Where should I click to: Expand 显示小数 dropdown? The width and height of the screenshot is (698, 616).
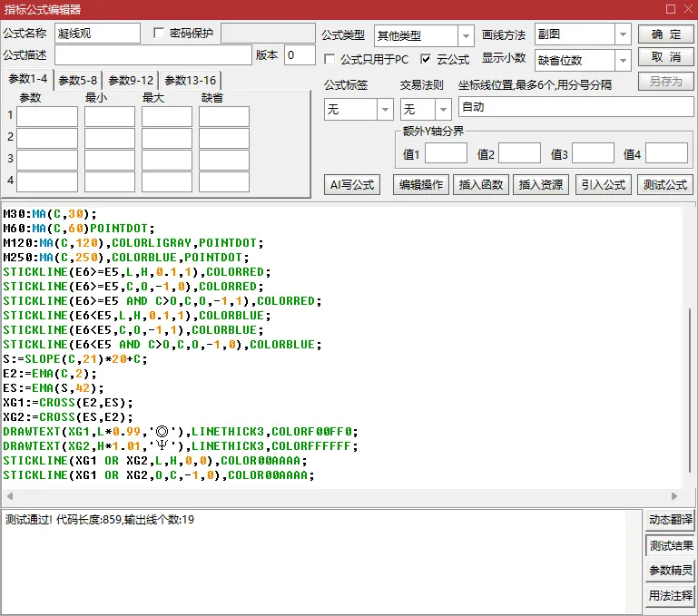(x=623, y=60)
